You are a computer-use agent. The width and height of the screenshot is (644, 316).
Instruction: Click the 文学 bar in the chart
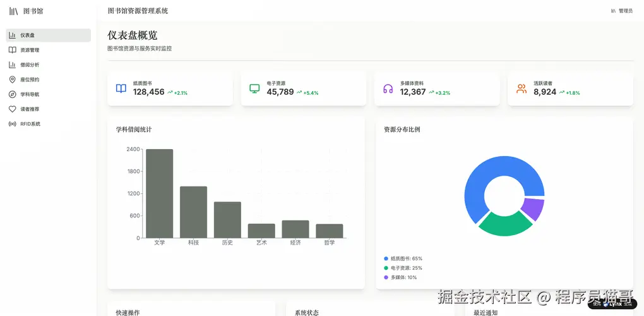159,193
